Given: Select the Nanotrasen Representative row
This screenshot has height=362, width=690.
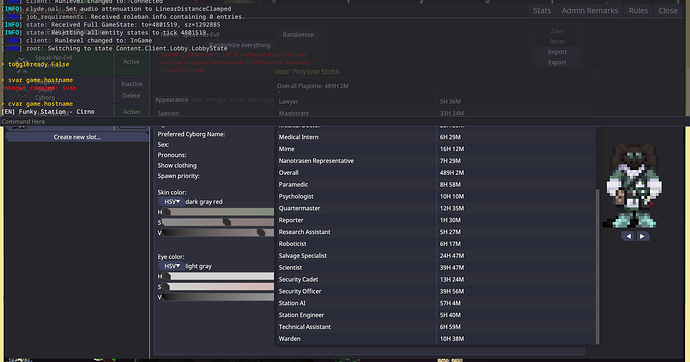Looking at the screenshot, I should tap(436, 161).
